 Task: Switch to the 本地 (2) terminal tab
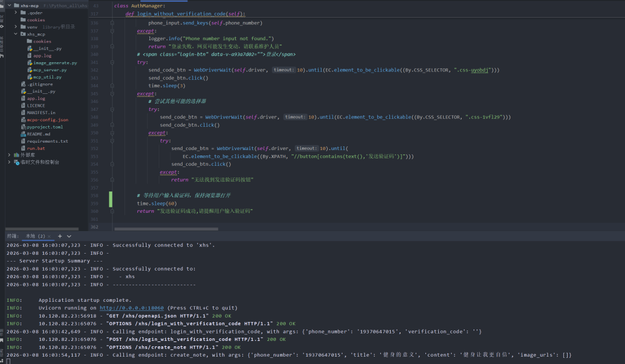[x=35, y=236]
